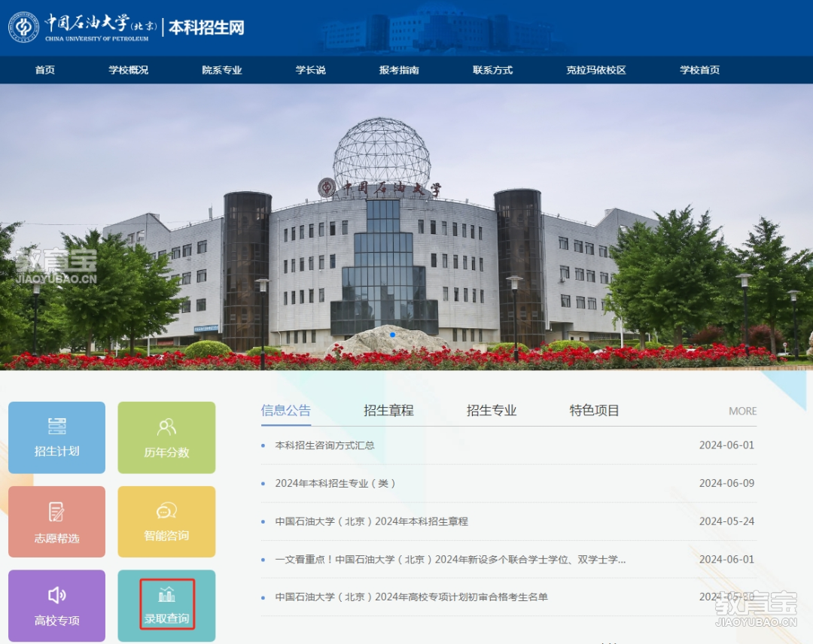Image resolution: width=813 pixels, height=644 pixels.
Task: Click the university logo emblem in header
Action: tap(24, 27)
